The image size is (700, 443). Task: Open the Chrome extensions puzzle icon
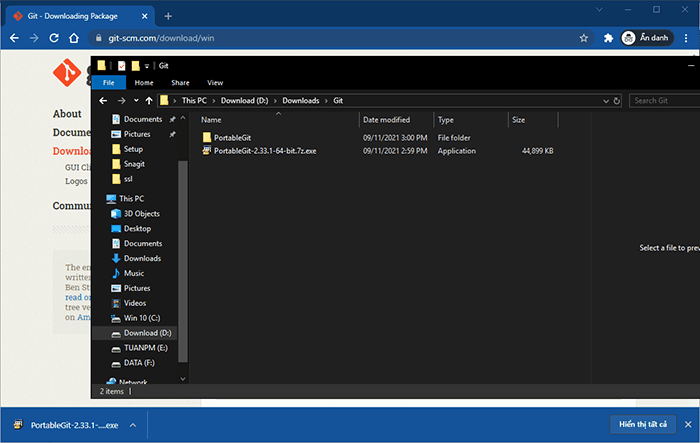pyautogui.click(x=608, y=38)
